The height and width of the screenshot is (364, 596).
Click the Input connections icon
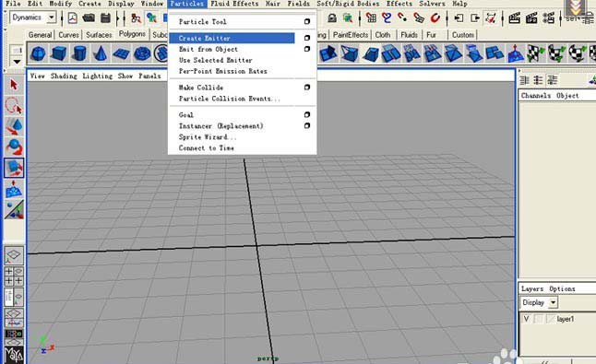(459, 18)
